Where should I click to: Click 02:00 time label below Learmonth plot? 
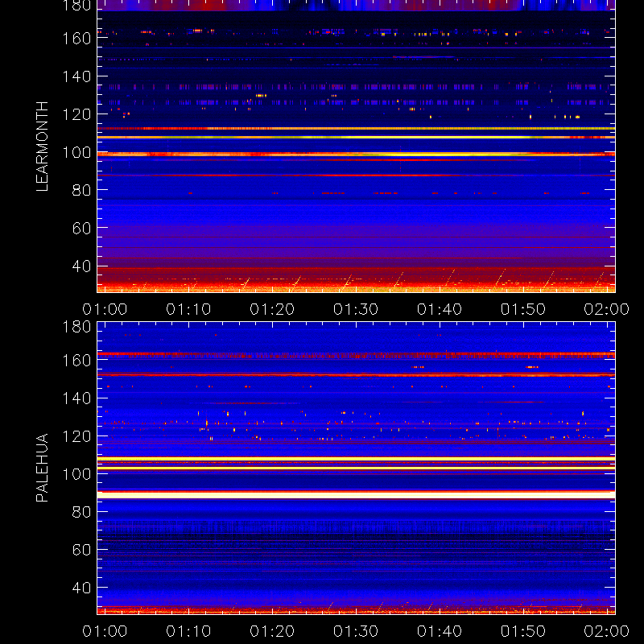click(607, 309)
